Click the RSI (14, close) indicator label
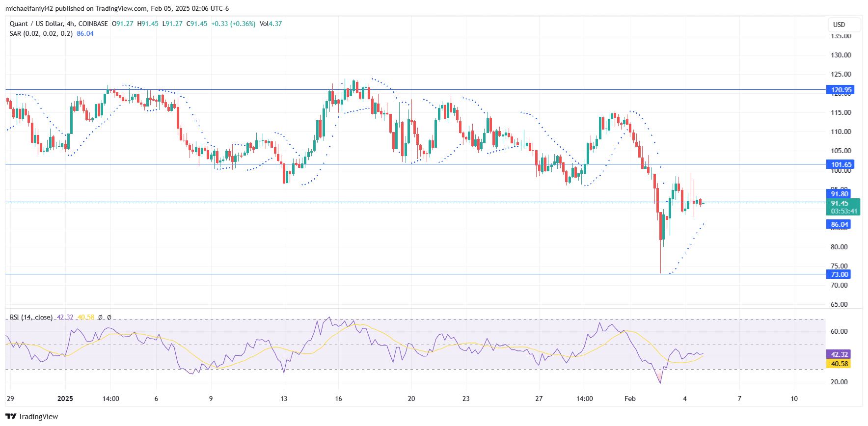Image resolution: width=868 pixels, height=426 pixels. (x=31, y=317)
